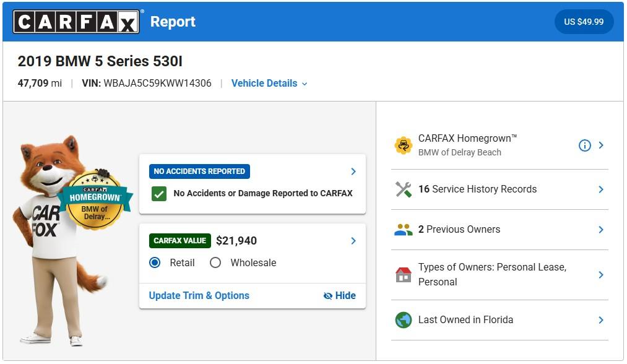This screenshot has width=627, height=364.
Task: Click the Report heading text
Action: [x=173, y=22]
